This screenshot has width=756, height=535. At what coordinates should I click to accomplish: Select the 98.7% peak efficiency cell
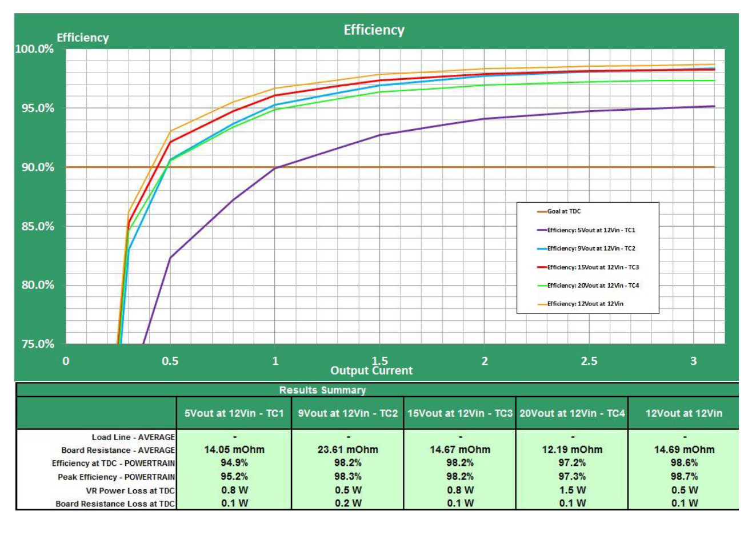(x=684, y=476)
